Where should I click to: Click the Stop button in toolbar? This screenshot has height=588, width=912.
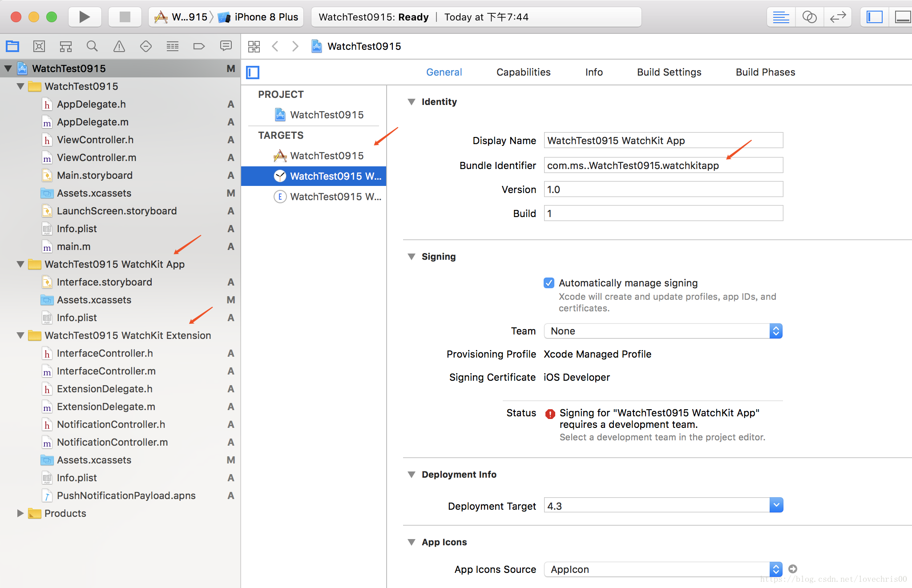click(122, 16)
